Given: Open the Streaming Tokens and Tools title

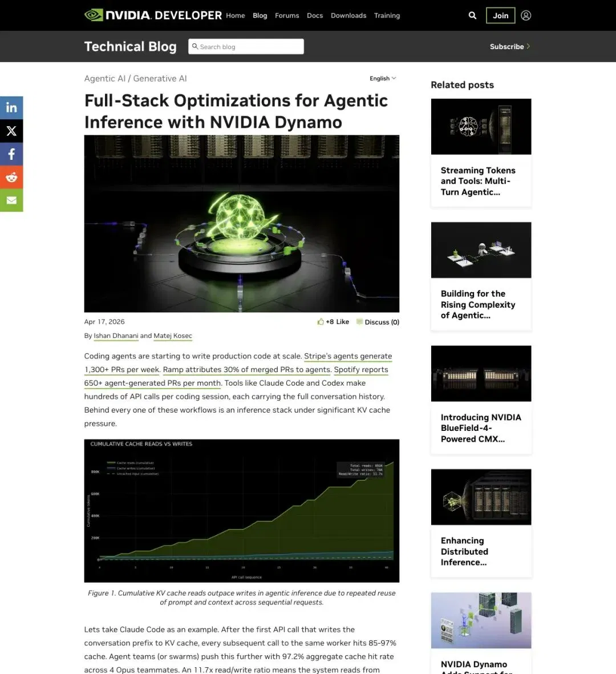Looking at the screenshot, I should (x=477, y=181).
